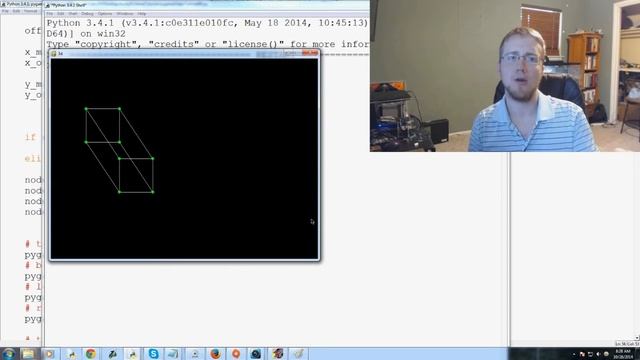The width and height of the screenshot is (640, 360).
Task: Open File Explorer from the taskbar
Action: [29, 353]
